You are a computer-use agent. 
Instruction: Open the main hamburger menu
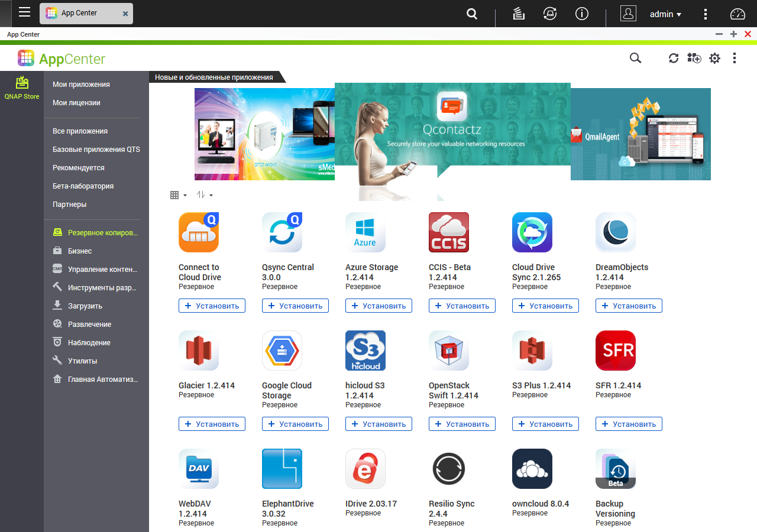point(24,12)
